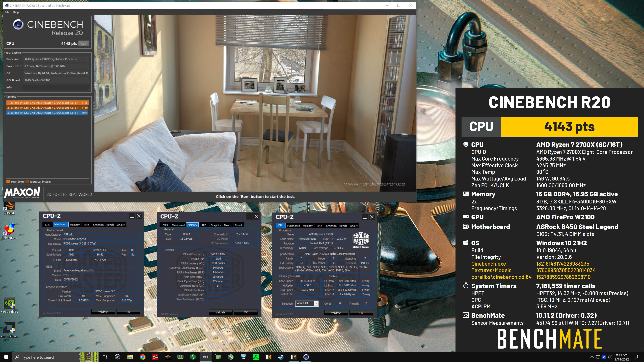Launch Google Chrome from the taskbar
The height and width of the screenshot is (362, 644).
(x=143, y=357)
